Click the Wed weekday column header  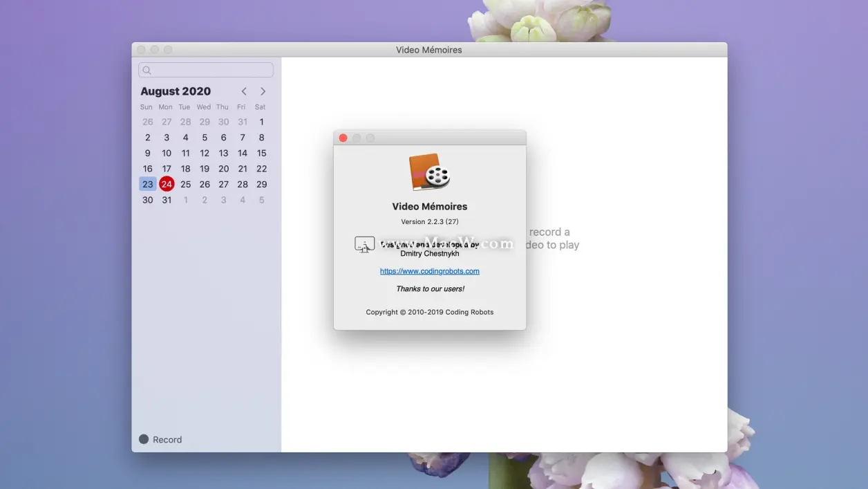coord(204,107)
